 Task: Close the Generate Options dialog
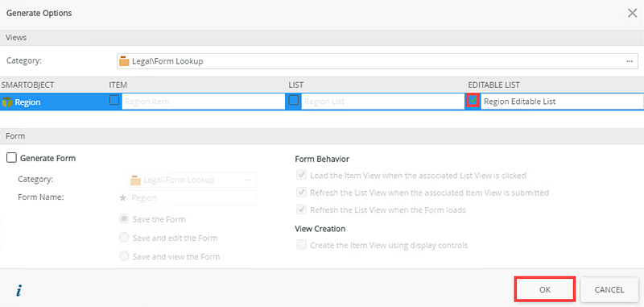(632, 13)
